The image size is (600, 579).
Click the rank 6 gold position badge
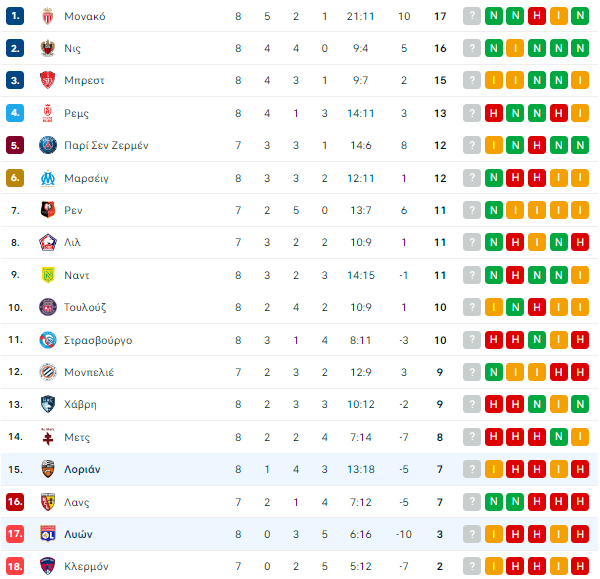pyautogui.click(x=15, y=178)
